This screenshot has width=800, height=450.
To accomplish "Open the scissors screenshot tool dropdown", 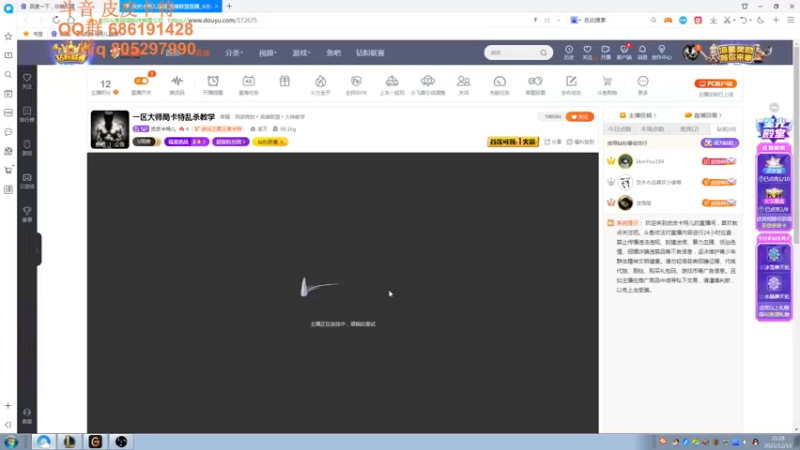I will [729, 20].
